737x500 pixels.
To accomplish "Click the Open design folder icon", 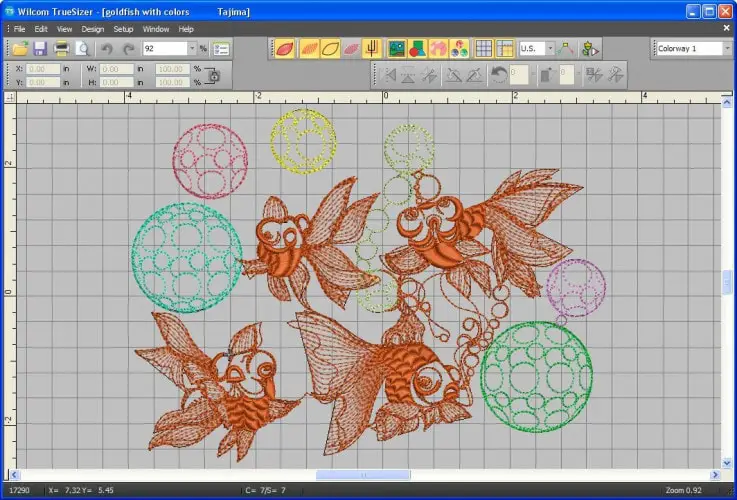I will pos(21,48).
